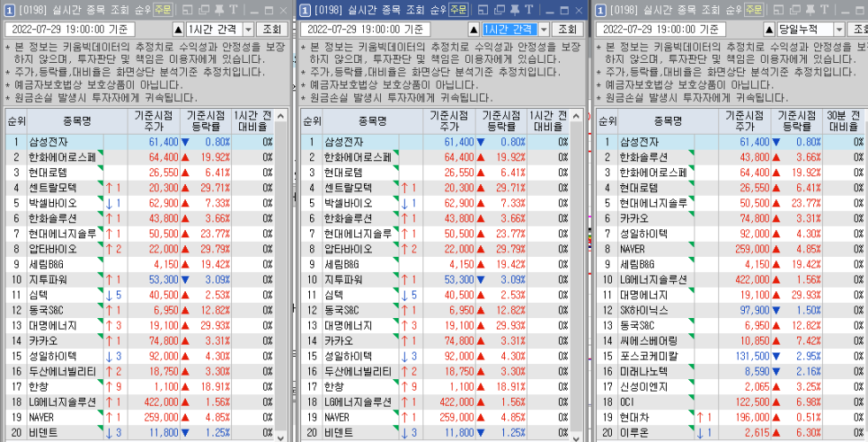Click the 조회 button in the right window
The width and height of the screenshot is (868, 442).
point(859,30)
